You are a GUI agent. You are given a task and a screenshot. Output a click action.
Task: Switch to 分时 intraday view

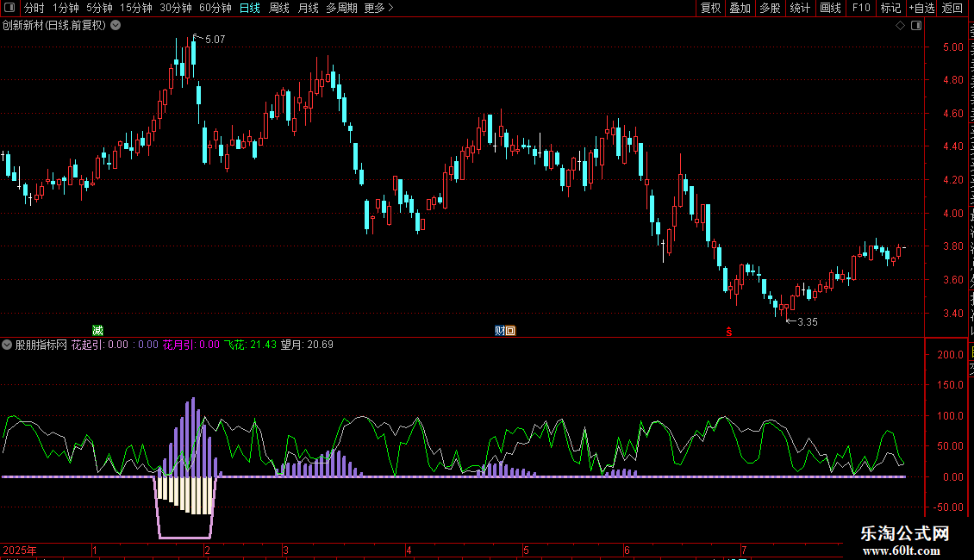pyautogui.click(x=34, y=8)
